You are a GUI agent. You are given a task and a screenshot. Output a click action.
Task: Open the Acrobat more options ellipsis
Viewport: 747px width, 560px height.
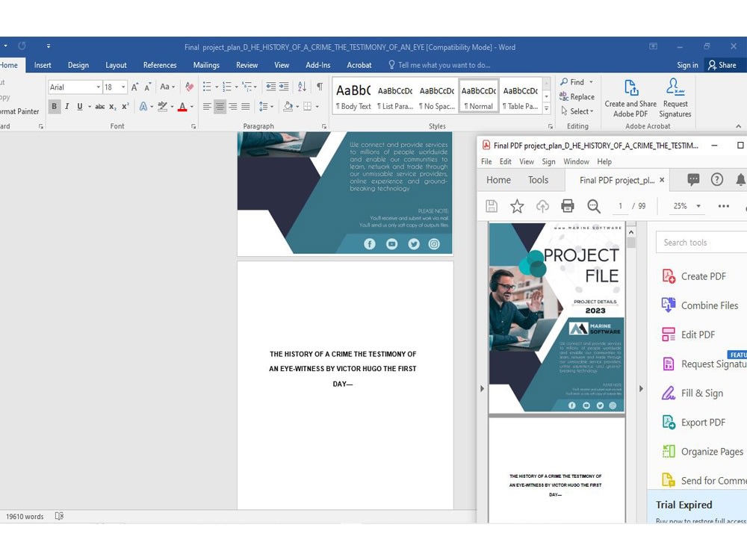(x=724, y=206)
